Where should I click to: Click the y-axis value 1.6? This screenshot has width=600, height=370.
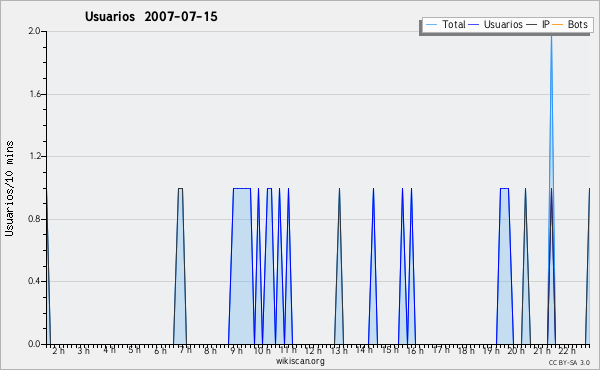point(34,94)
